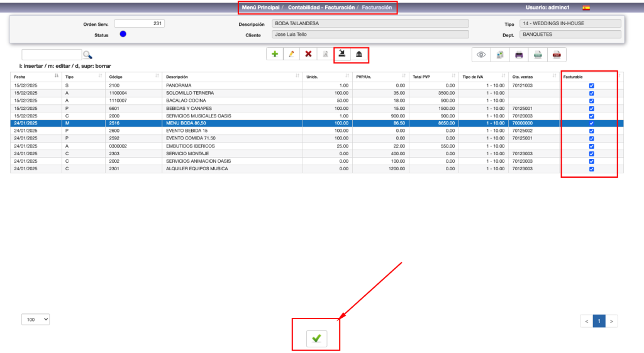Click the blue Status indicator dot

(x=123, y=35)
